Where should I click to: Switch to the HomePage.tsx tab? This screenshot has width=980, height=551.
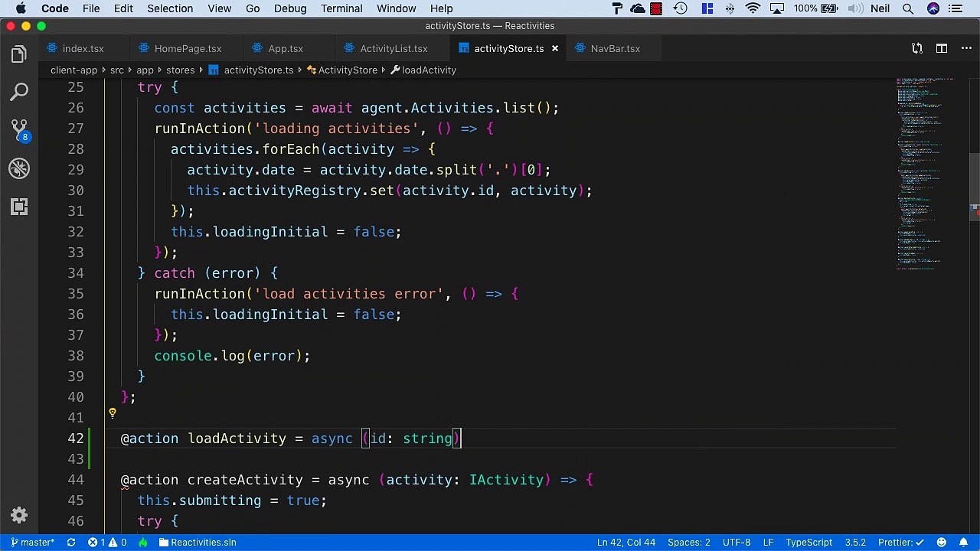pyautogui.click(x=188, y=48)
